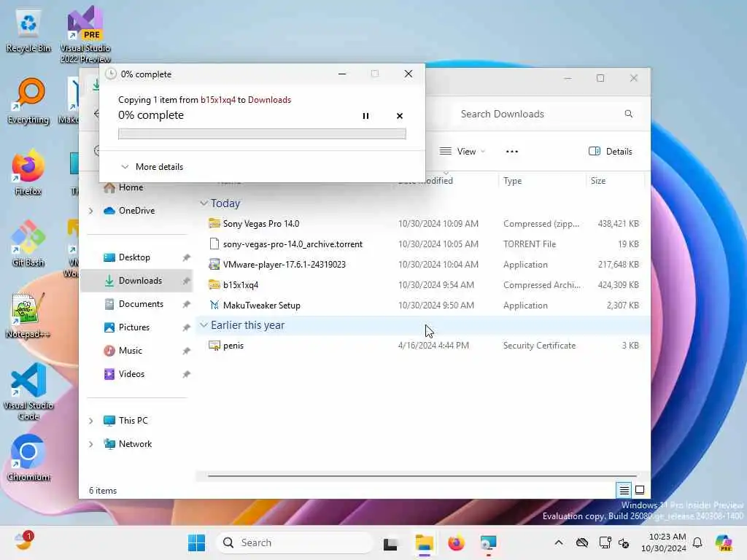The image size is (747, 560).
Task: Switch to details list view in status bar
Action: [x=624, y=489]
